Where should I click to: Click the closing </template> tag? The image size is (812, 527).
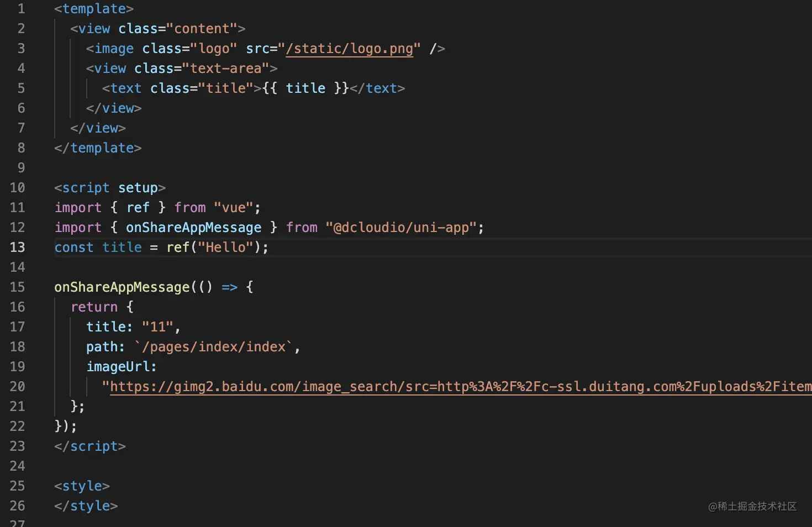98,148
